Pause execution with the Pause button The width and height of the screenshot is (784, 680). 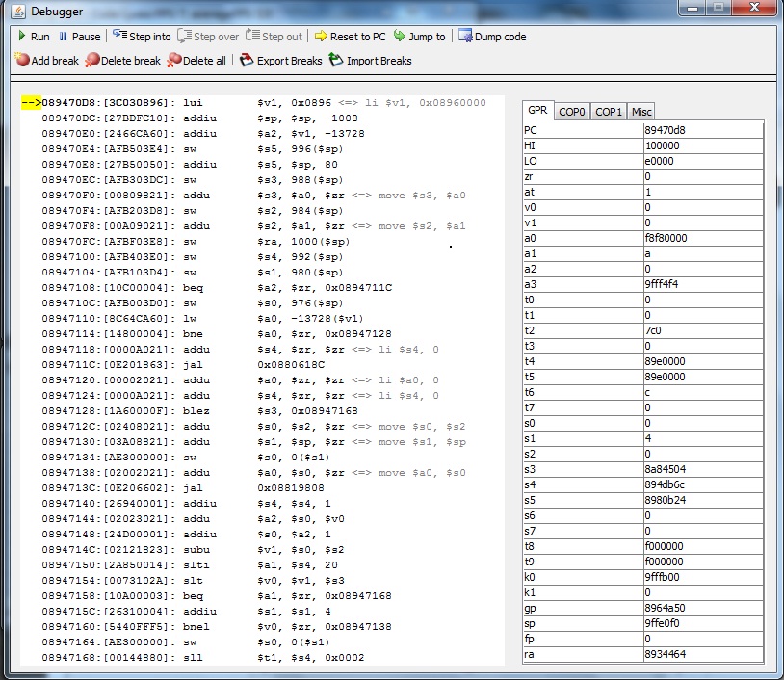pos(79,37)
